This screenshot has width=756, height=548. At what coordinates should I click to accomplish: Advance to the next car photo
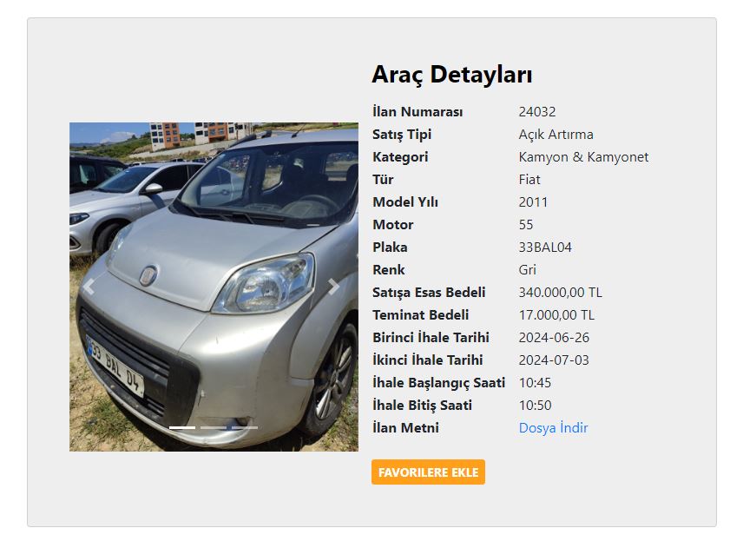pos(333,287)
